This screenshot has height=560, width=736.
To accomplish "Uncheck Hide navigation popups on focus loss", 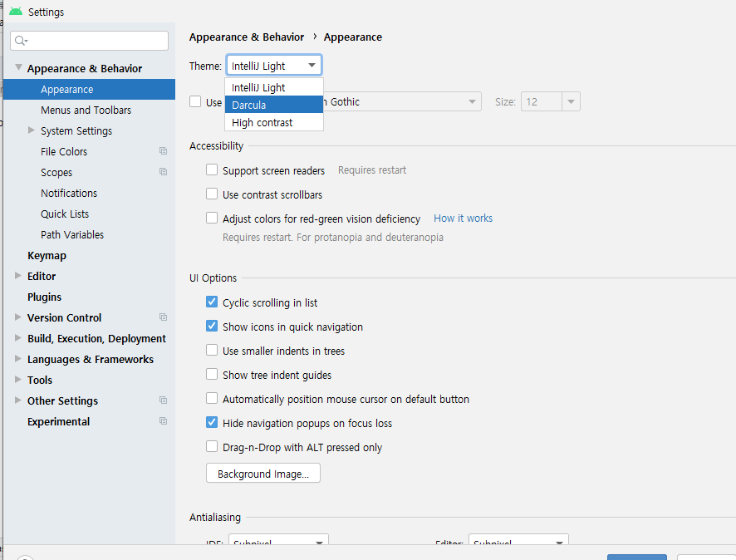I will click(x=212, y=422).
